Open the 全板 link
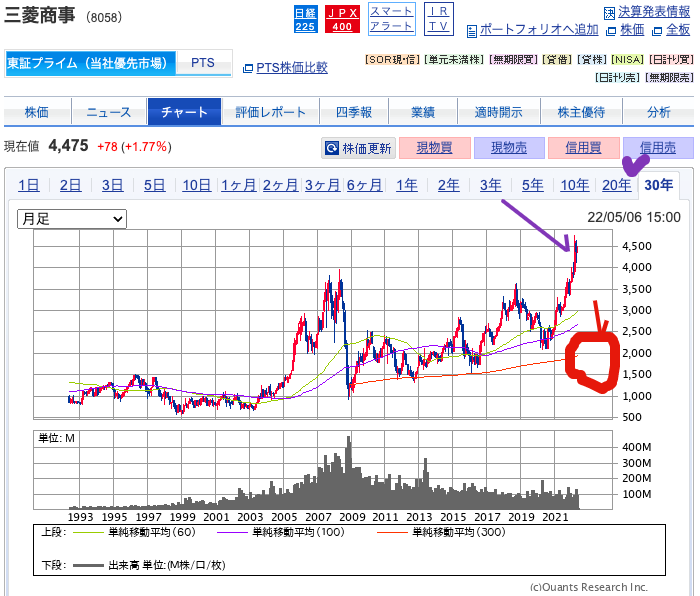 [x=678, y=30]
